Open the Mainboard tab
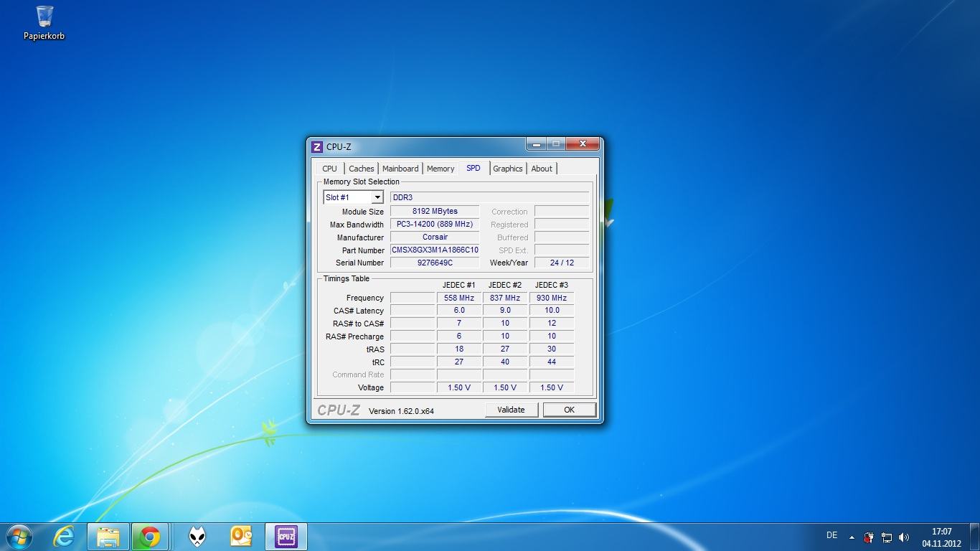The height and width of the screenshot is (551, 980). point(400,169)
